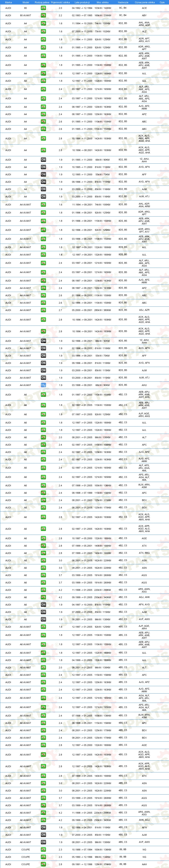This screenshot has width=169, height=868.
Task: Click petrol icon in A4 AVANT 2.7 ASJ, AZR row
Action: click(43, 310)
